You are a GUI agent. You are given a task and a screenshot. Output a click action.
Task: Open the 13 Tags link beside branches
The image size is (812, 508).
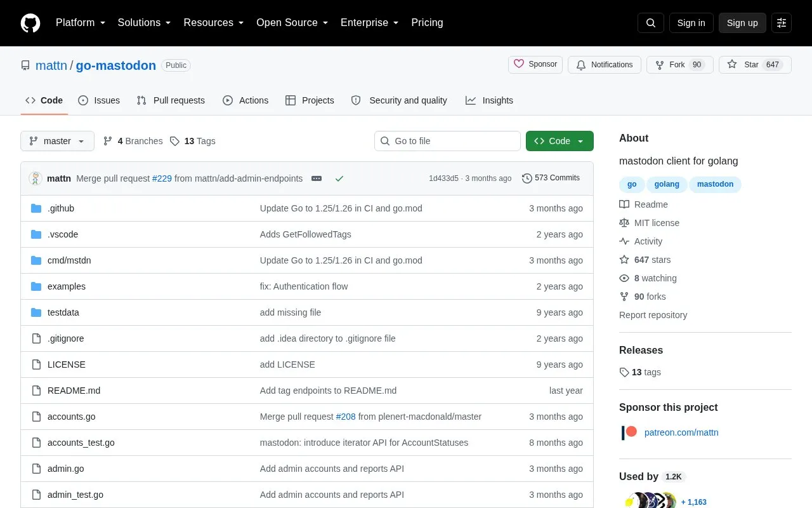point(193,141)
